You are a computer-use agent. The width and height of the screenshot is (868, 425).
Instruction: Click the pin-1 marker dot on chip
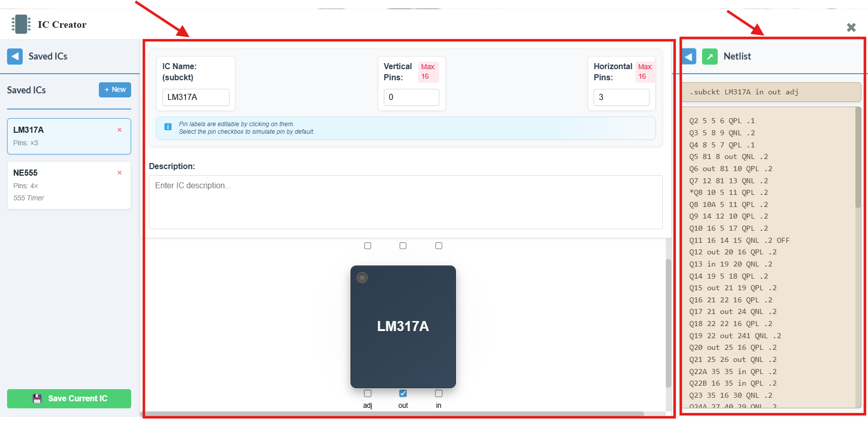(362, 278)
